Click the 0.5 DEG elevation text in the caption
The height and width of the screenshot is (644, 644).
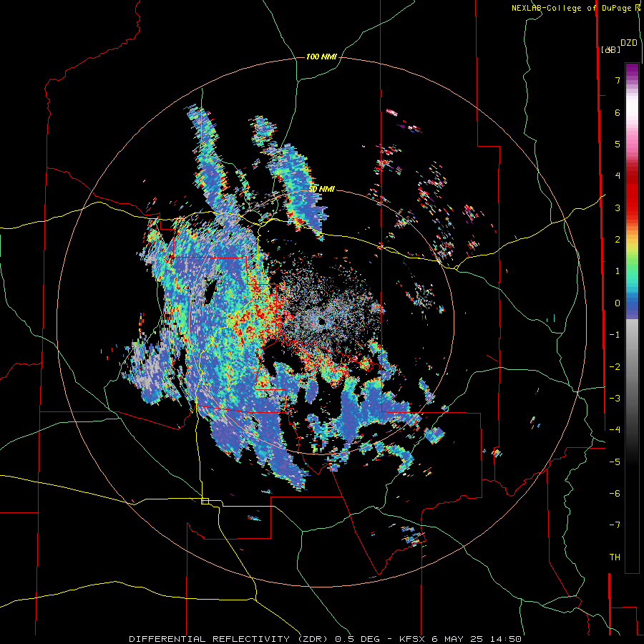coord(358,639)
